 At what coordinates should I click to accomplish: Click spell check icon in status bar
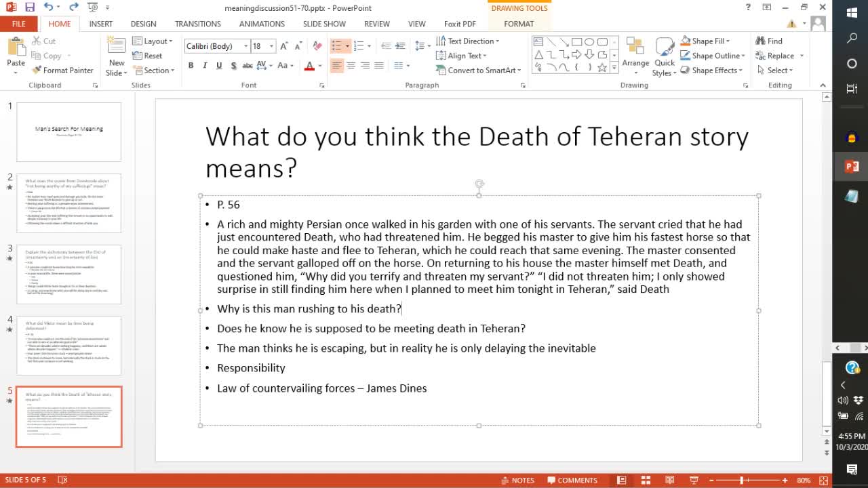point(62,480)
